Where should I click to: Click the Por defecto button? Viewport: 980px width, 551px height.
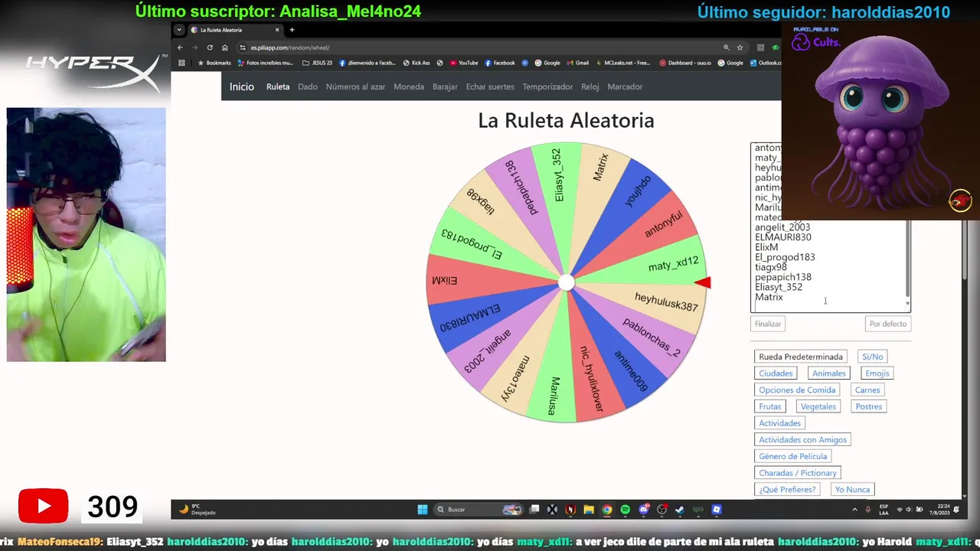(888, 324)
